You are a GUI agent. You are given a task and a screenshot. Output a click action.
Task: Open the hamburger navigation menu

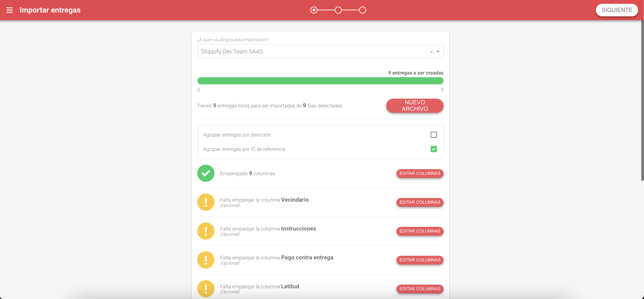click(9, 10)
